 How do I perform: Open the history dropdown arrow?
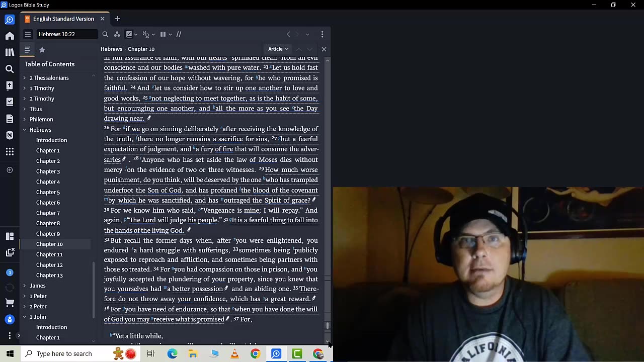coord(307,34)
